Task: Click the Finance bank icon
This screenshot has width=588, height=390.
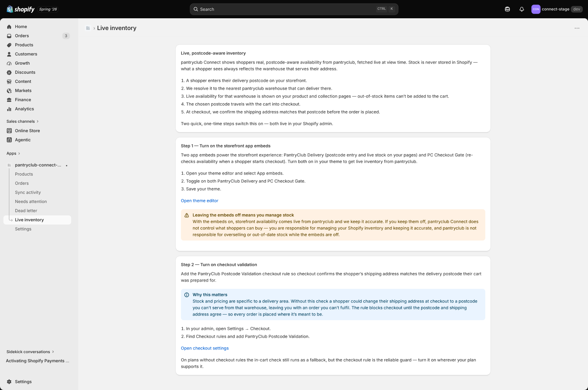Action: [x=9, y=100]
